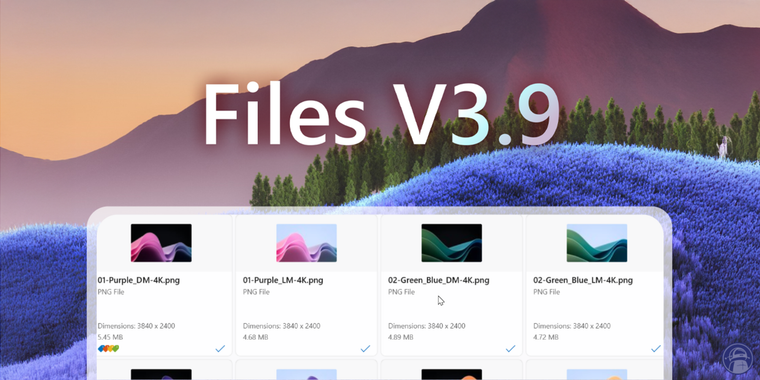Click the 01-Purple_LM-4K.png file name
The height and width of the screenshot is (380, 760).
tap(283, 280)
